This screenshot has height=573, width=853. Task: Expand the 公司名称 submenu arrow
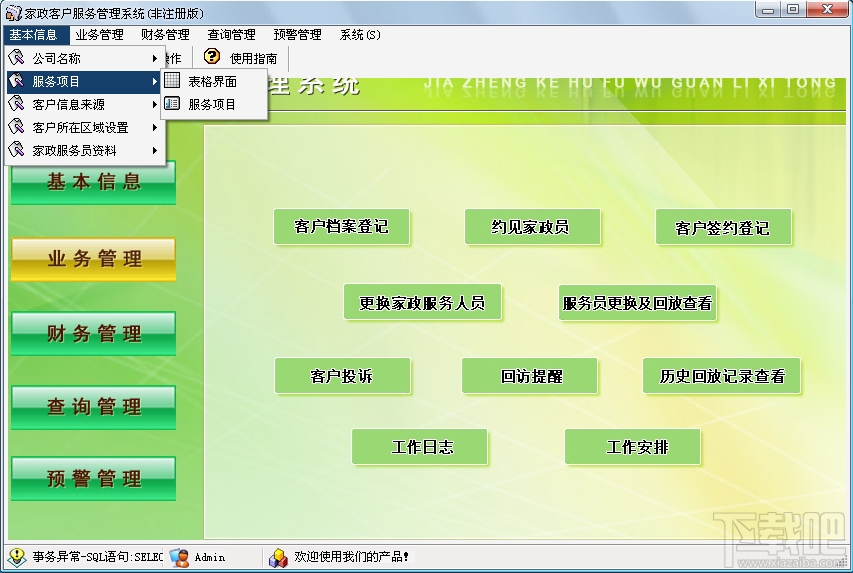(x=155, y=58)
